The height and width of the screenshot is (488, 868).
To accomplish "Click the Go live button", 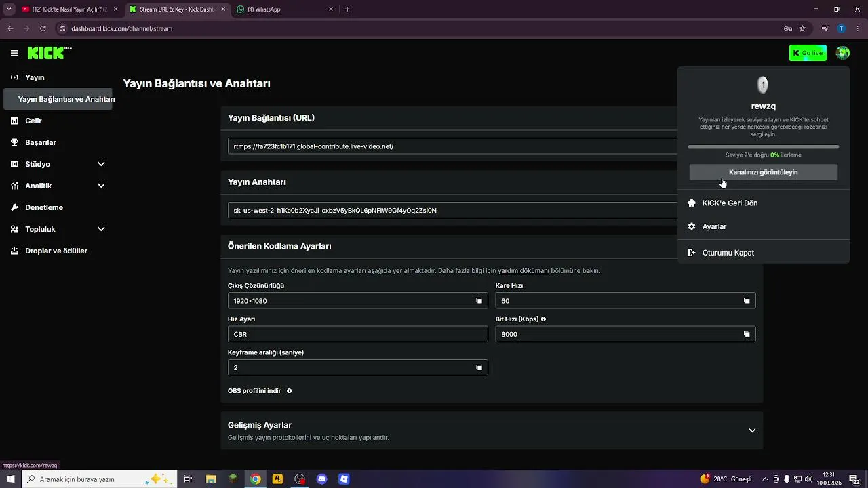I will (x=808, y=53).
